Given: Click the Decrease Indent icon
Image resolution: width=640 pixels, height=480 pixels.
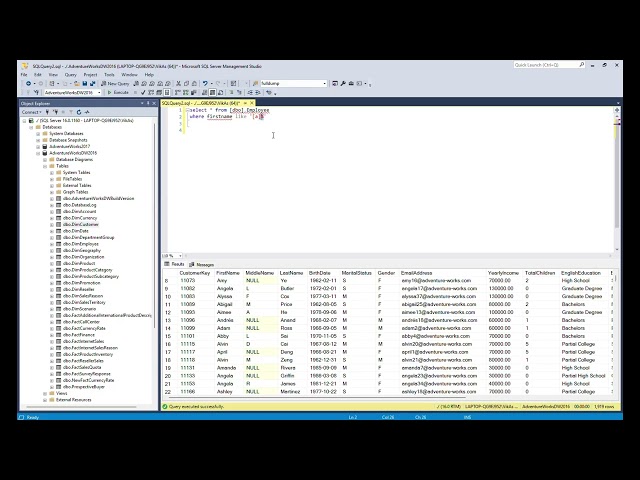Looking at the screenshot, I should (x=250, y=93).
